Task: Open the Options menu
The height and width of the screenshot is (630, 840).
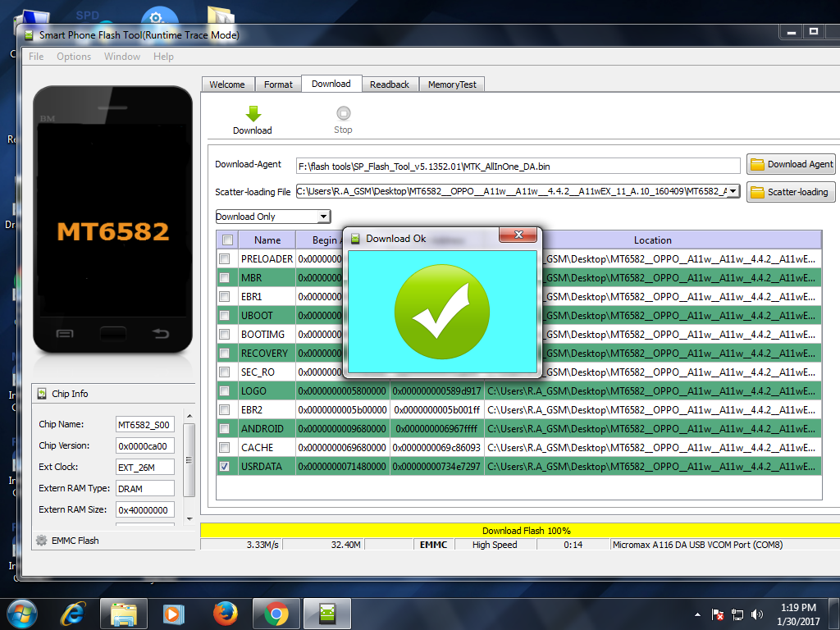Action: 74,57
